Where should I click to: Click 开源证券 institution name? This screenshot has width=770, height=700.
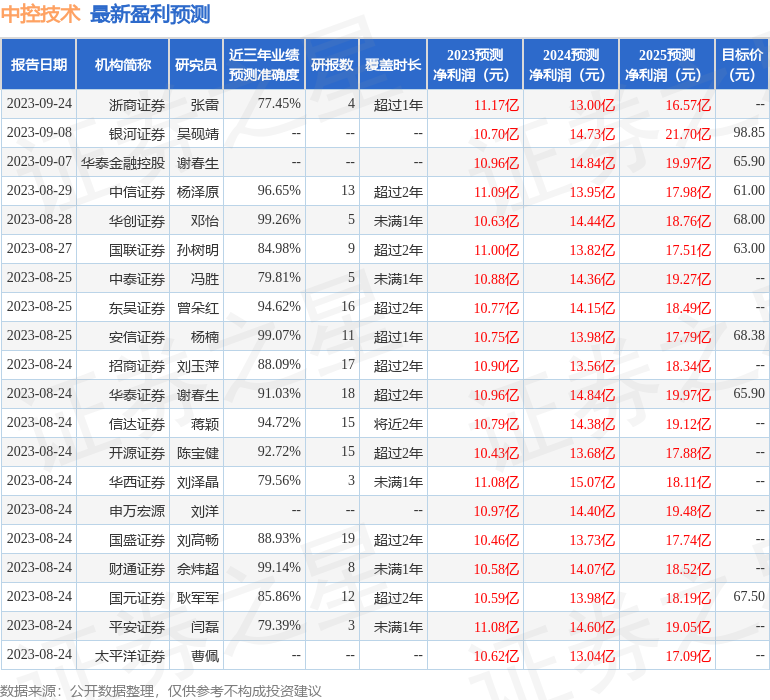pyautogui.click(x=137, y=453)
